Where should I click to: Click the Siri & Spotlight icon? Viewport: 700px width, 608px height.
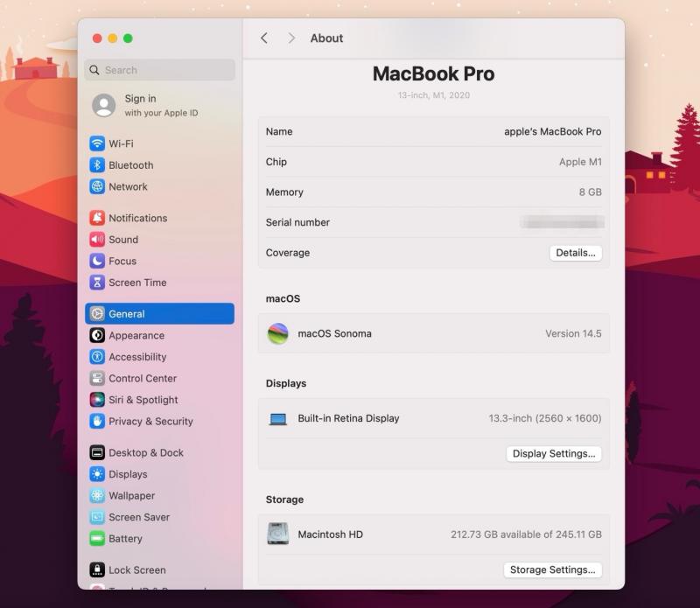click(97, 400)
